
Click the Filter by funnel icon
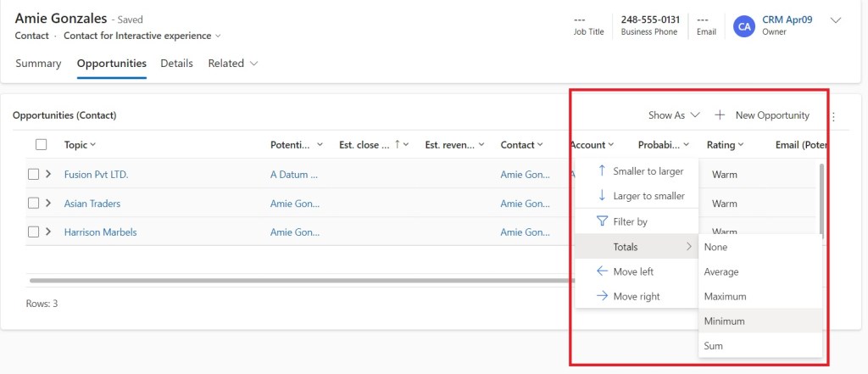[x=602, y=221]
